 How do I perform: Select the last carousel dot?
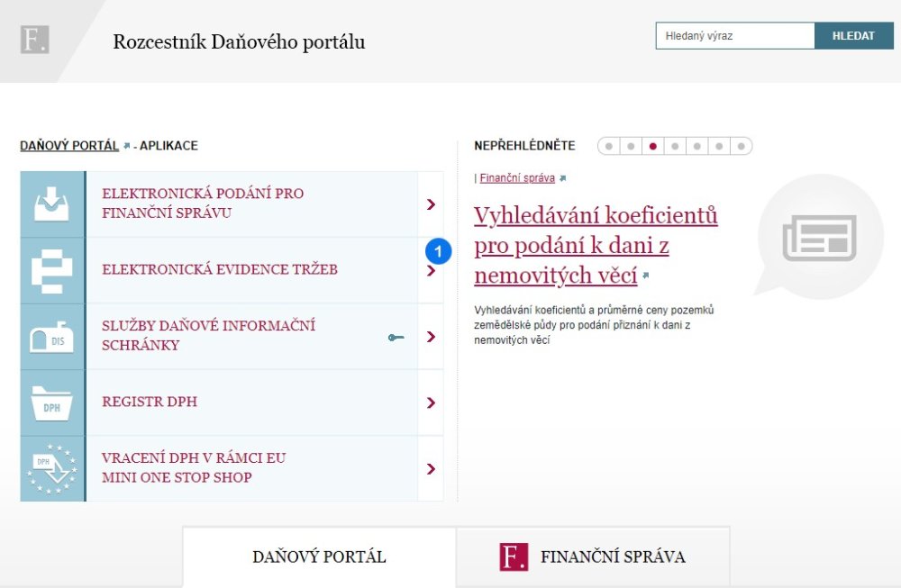click(741, 145)
